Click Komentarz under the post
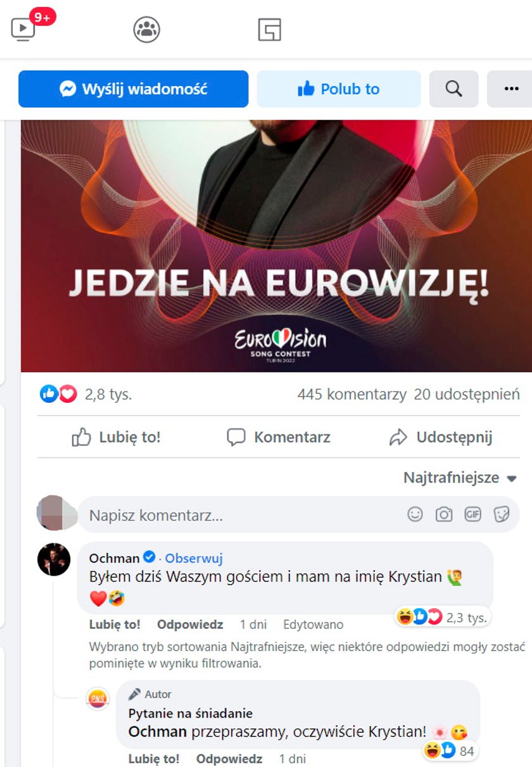 pyautogui.click(x=278, y=437)
